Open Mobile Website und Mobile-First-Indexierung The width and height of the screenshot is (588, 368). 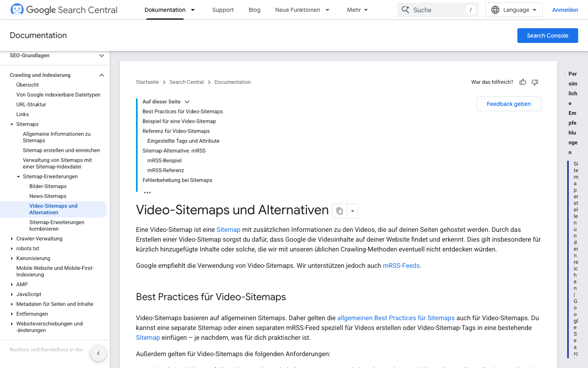coord(55,272)
